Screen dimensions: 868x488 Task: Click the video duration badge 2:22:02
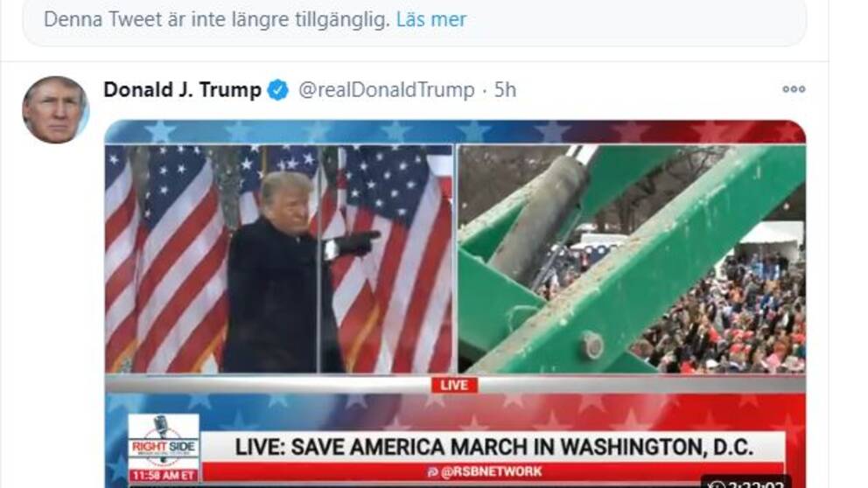[x=745, y=483]
